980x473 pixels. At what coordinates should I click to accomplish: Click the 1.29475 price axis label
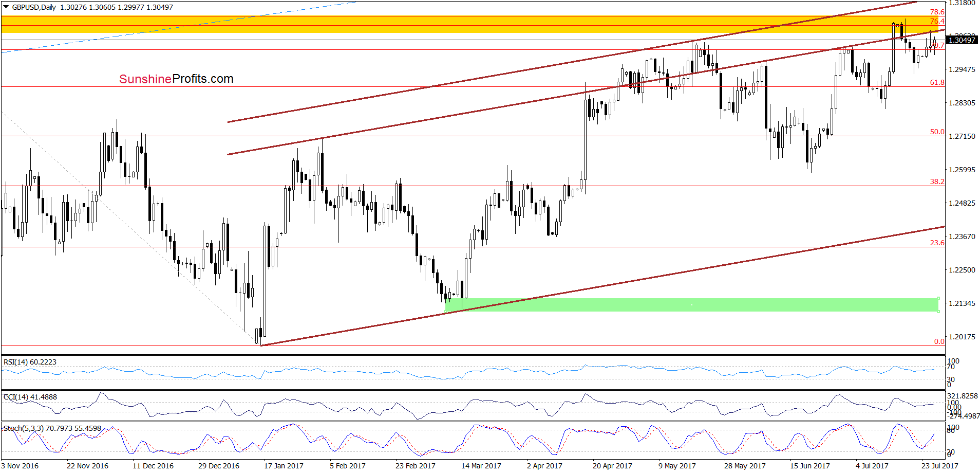(x=962, y=69)
